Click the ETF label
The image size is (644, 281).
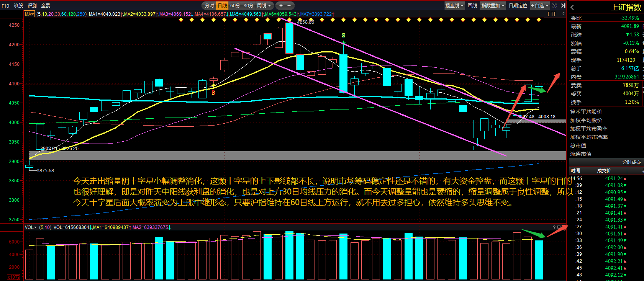click(x=552, y=14)
